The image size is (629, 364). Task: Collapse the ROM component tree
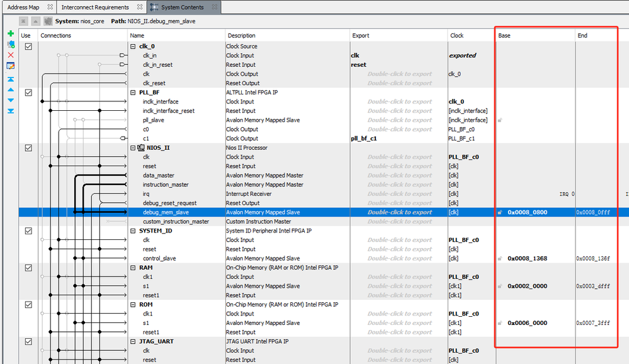tap(133, 305)
